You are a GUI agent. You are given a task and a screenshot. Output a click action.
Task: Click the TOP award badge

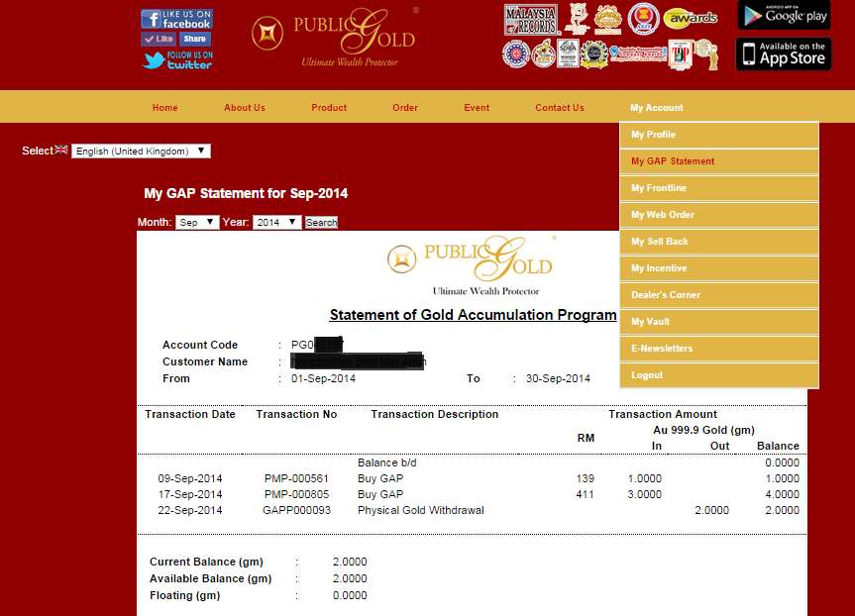pos(681,53)
